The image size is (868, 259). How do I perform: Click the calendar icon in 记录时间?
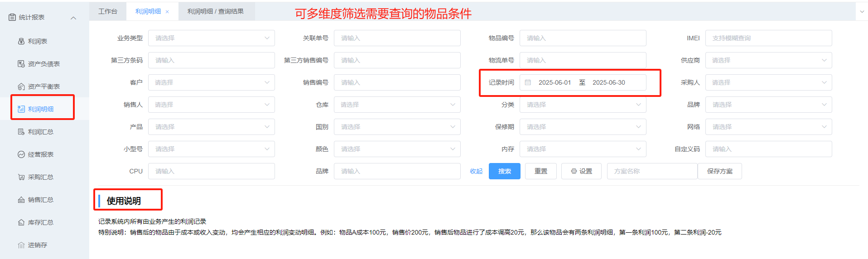[528, 82]
